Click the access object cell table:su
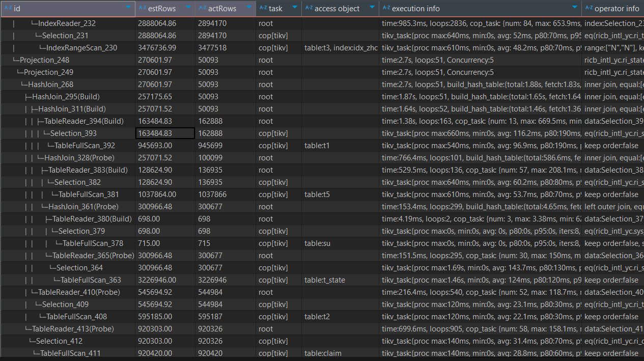644x361 pixels. [340, 243]
